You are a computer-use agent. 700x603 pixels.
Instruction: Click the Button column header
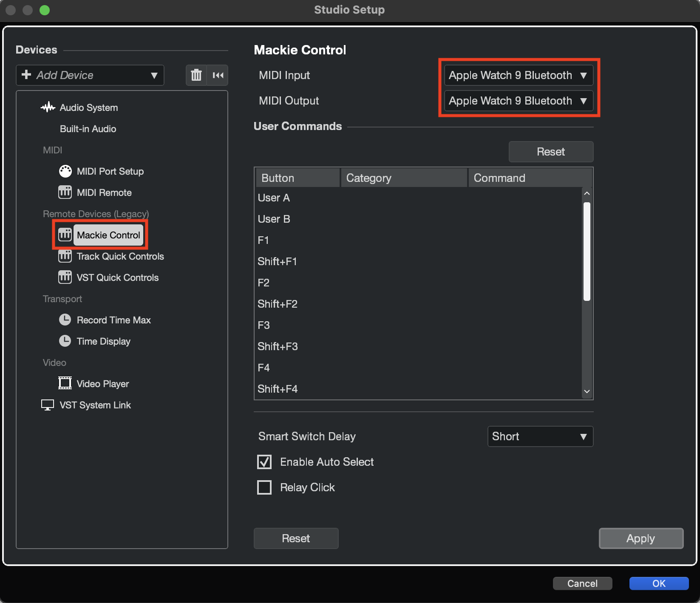coord(298,178)
